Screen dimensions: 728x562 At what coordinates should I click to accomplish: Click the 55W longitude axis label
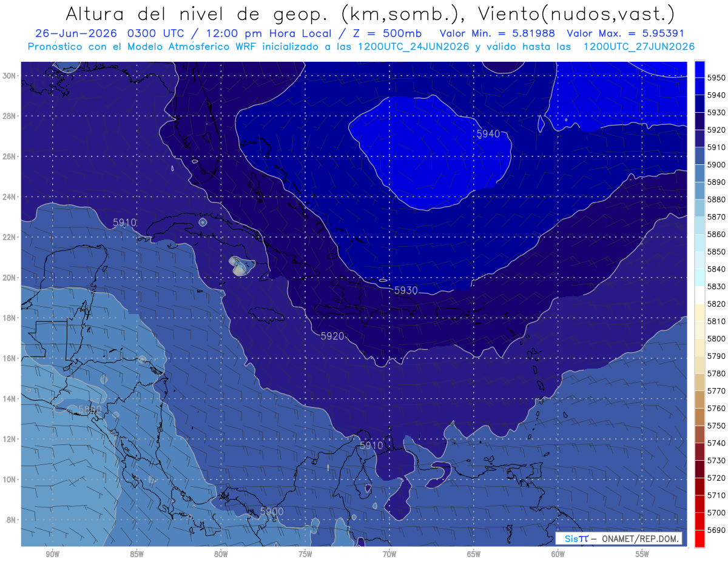pos(642,554)
